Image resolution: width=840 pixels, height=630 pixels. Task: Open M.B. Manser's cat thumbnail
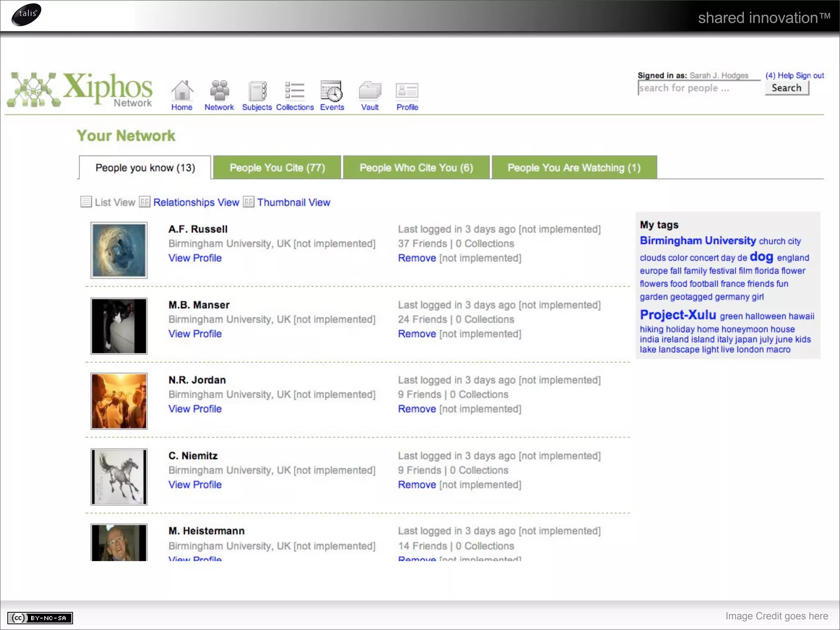(119, 326)
